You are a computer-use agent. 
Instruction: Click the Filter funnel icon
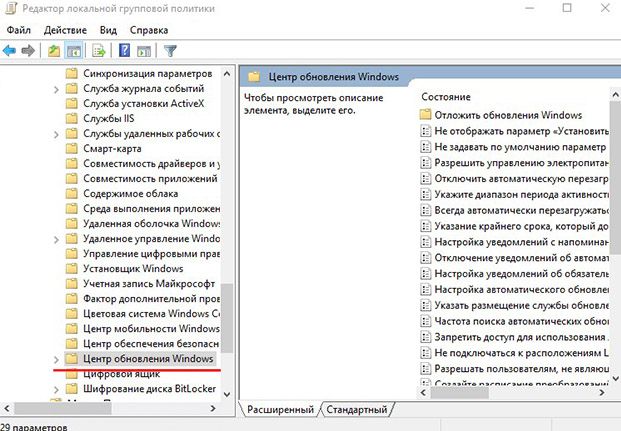point(170,51)
